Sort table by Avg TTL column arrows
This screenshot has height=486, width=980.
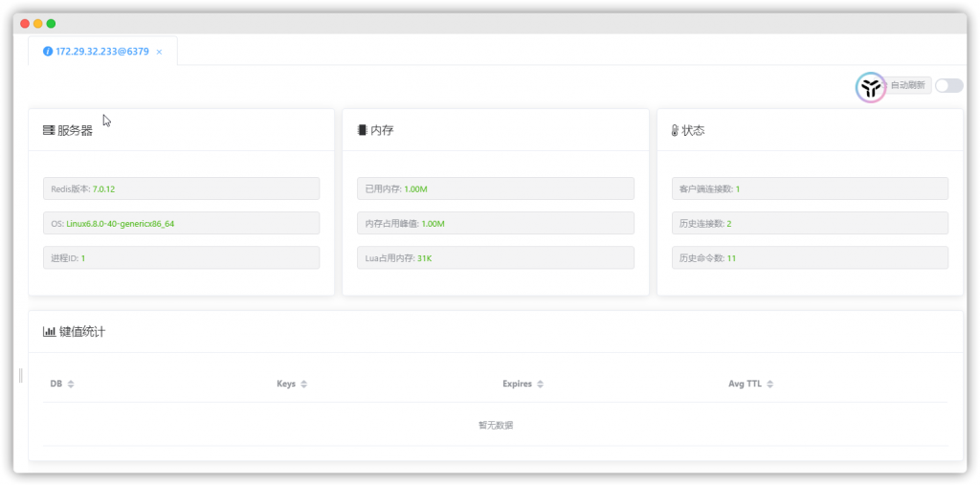[770, 384]
